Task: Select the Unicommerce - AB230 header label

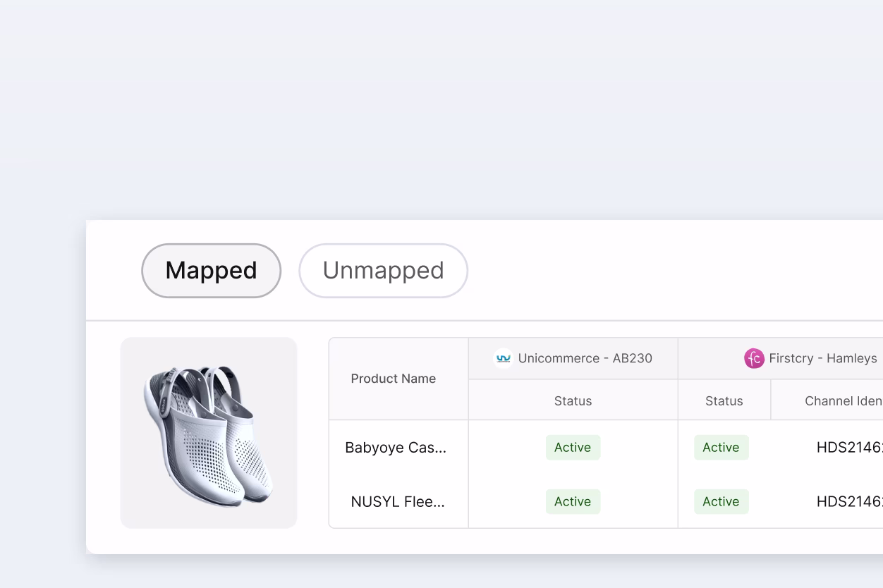Action: pos(585,358)
